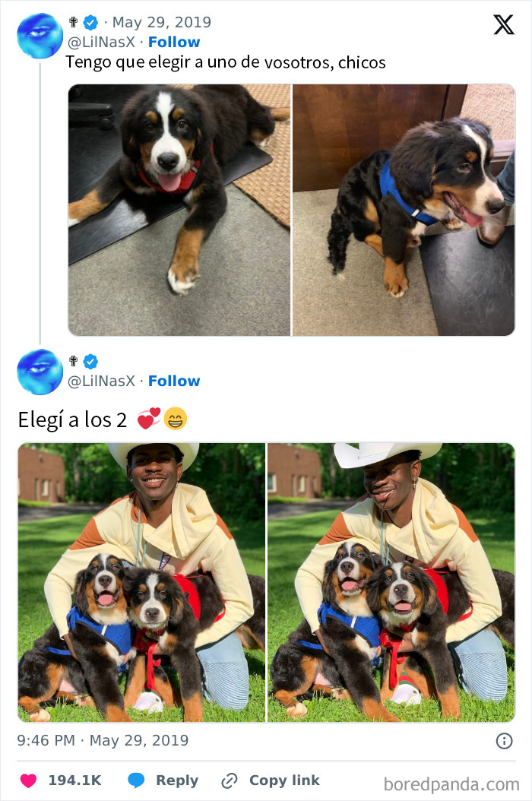Screen dimensions: 532x801
Task: Open puppy photo with blue harness
Action: [x=404, y=210]
